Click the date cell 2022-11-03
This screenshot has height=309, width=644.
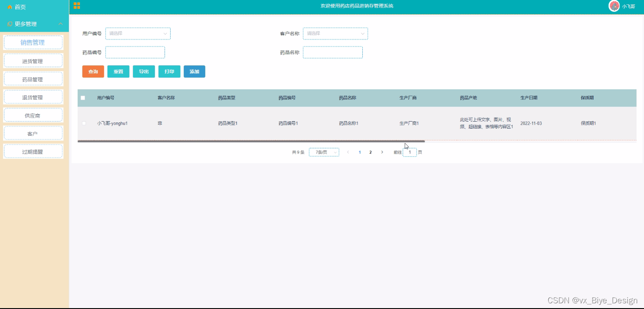531,123
